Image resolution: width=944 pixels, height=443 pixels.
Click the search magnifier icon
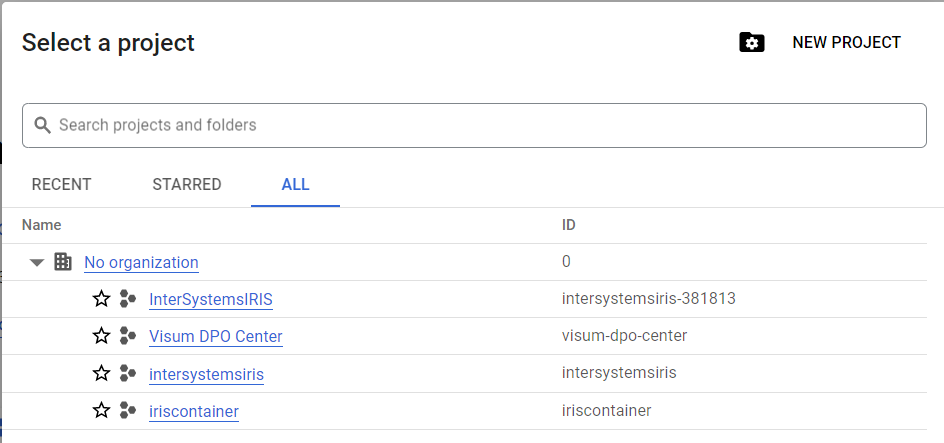coord(42,125)
